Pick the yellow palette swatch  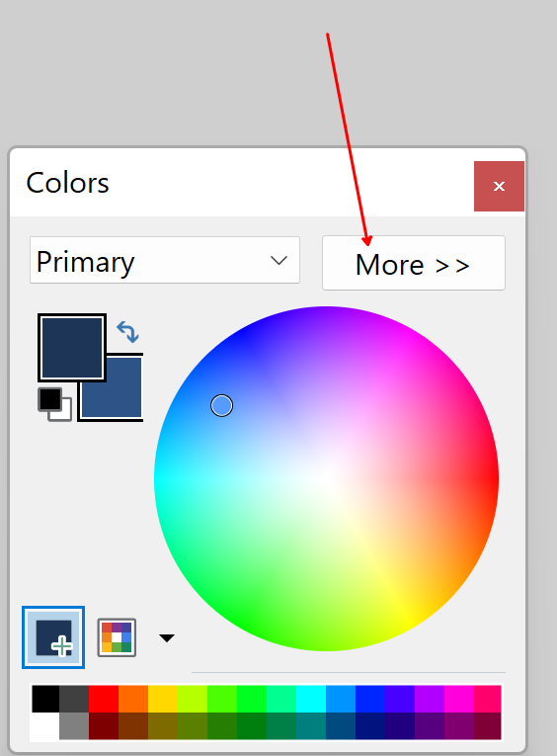(163, 698)
